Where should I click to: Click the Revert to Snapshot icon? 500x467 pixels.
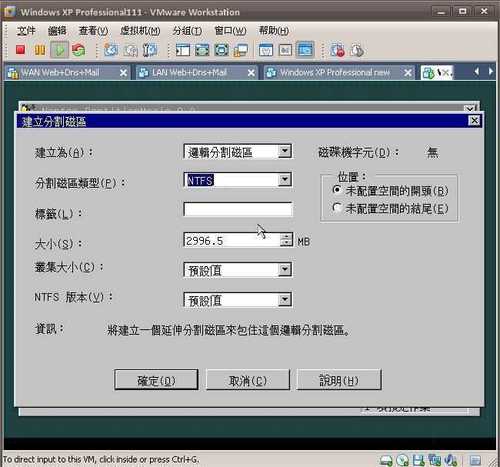click(131, 50)
